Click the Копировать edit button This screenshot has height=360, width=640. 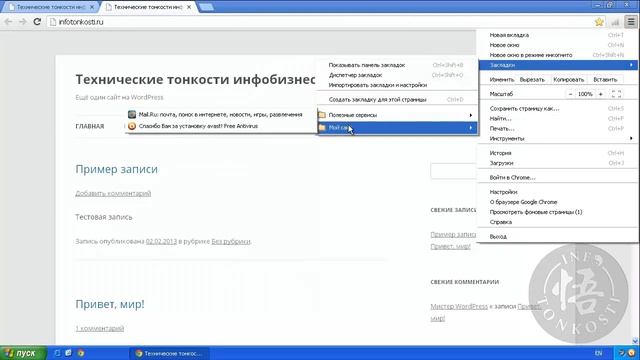(569, 80)
